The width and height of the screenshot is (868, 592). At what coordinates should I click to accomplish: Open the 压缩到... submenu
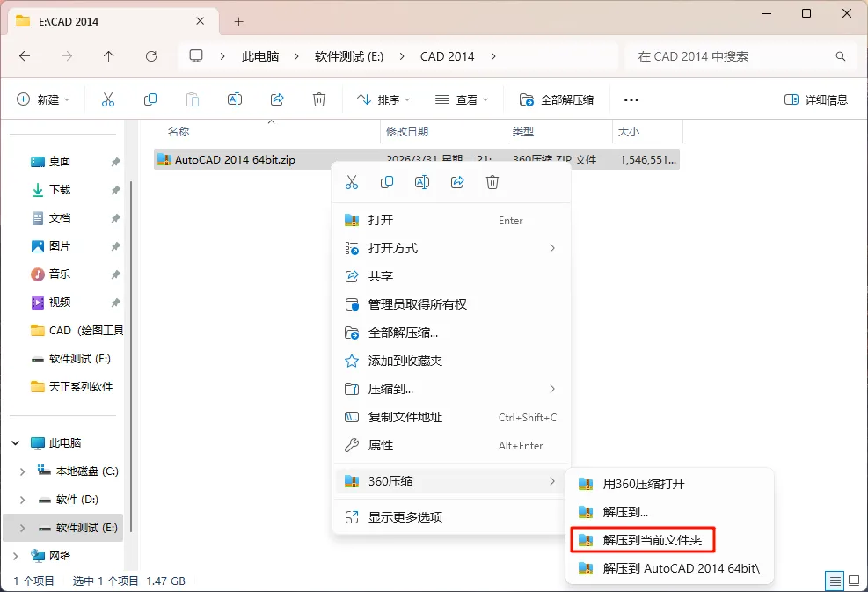pos(450,390)
